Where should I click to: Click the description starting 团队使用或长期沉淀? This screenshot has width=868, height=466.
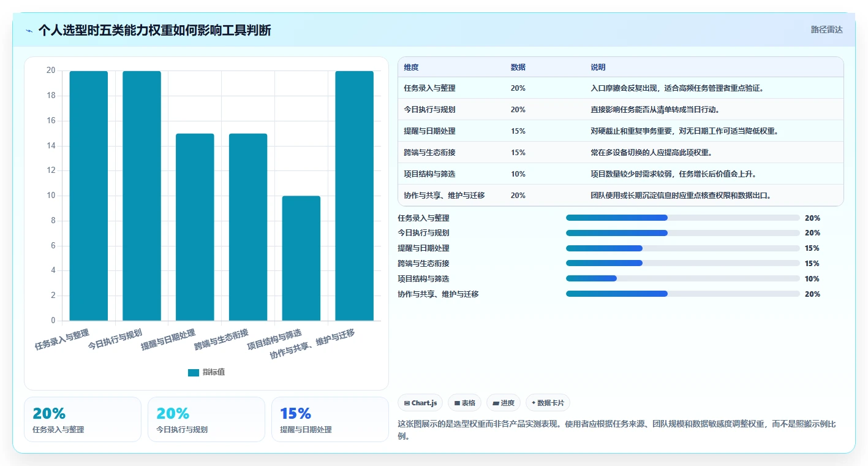[681, 196]
